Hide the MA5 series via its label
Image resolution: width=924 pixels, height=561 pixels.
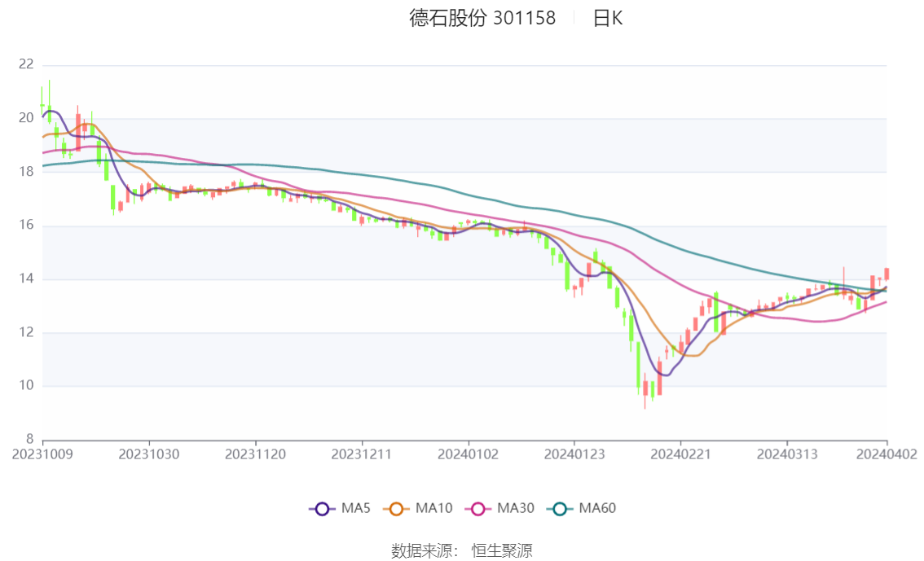[356, 509]
